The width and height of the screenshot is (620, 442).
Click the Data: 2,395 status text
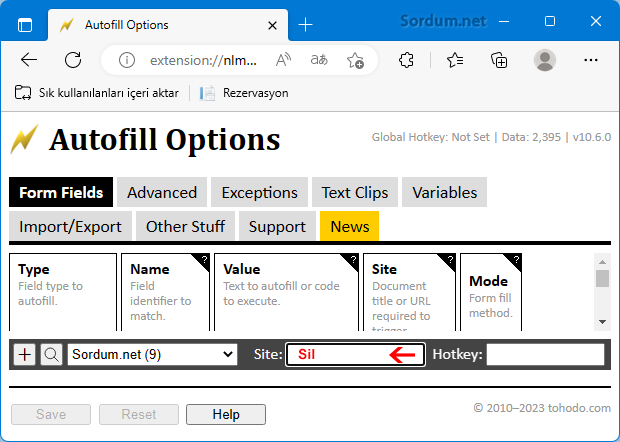coord(531,137)
